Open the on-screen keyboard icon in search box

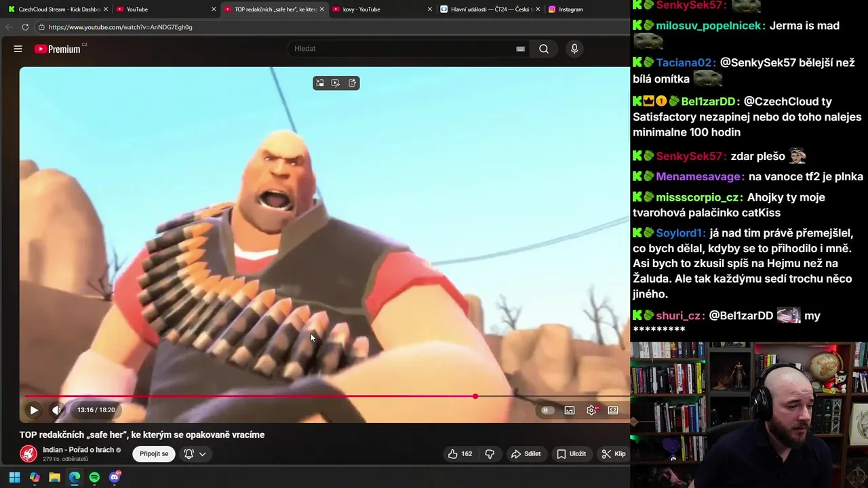[520, 49]
